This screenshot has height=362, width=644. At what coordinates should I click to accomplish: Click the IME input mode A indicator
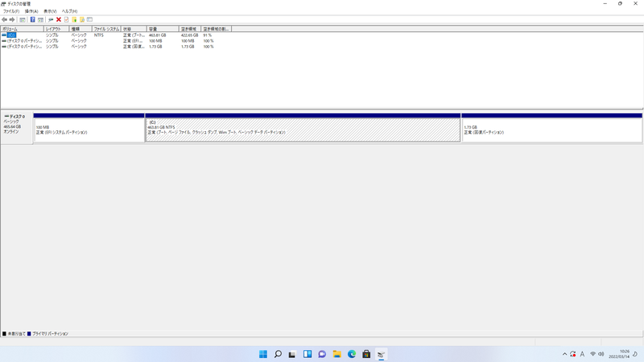(x=582, y=354)
